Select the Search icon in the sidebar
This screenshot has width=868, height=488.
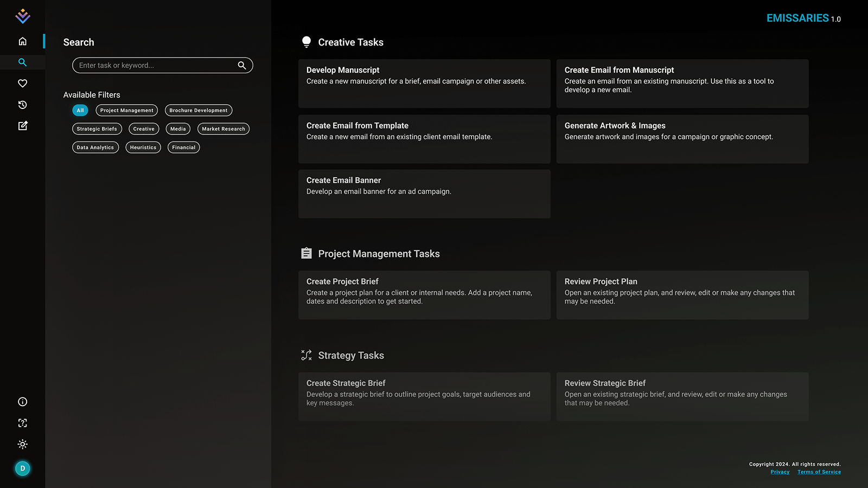tap(22, 62)
